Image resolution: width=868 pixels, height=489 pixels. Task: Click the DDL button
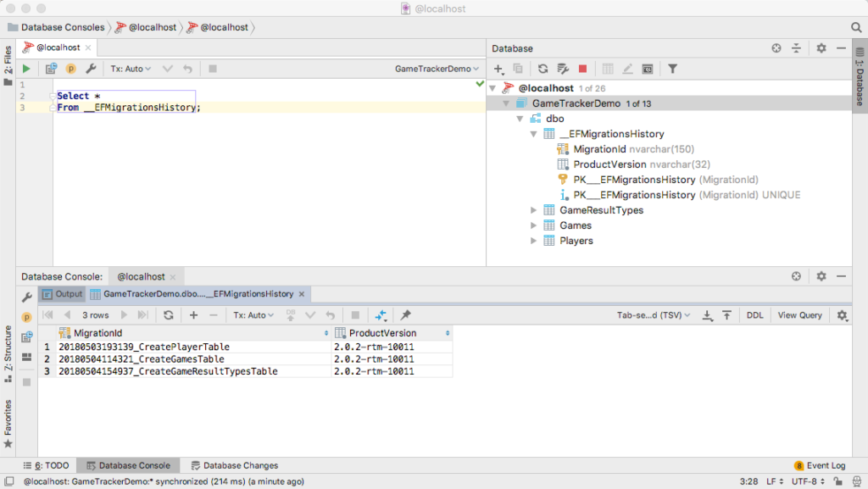[754, 314]
